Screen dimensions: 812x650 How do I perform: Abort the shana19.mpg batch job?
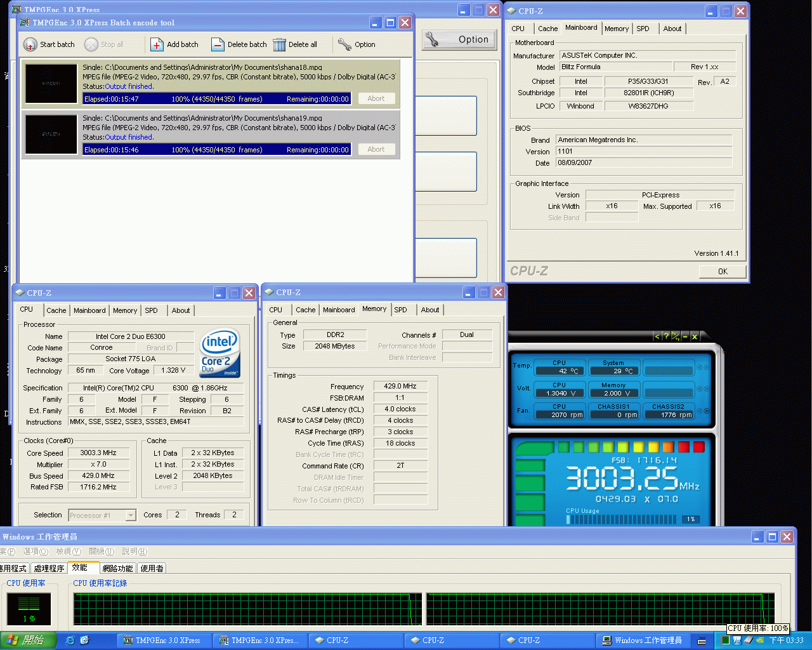pos(376,149)
